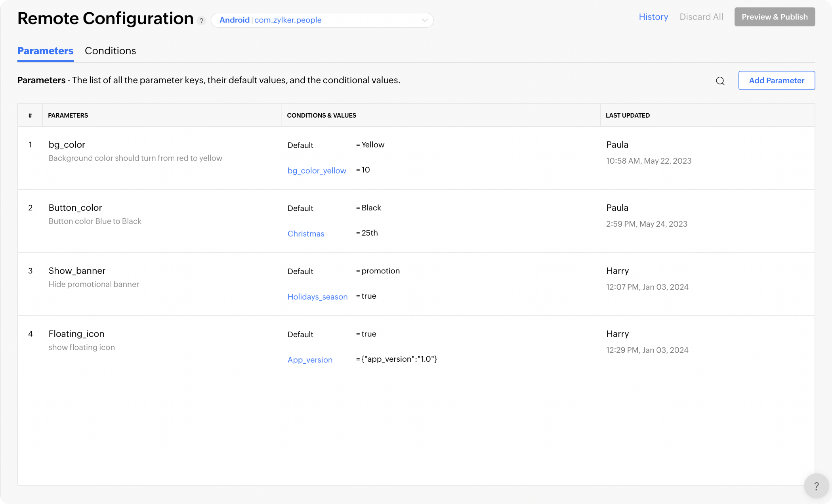Image resolution: width=832 pixels, height=504 pixels.
Task: Click '12:07 PM, Jan 03, 2024' timestamp
Action: [x=647, y=286]
